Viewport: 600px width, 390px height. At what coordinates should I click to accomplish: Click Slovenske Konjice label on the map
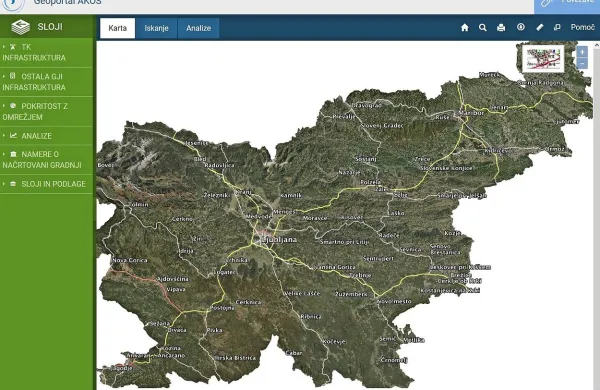tap(446, 168)
